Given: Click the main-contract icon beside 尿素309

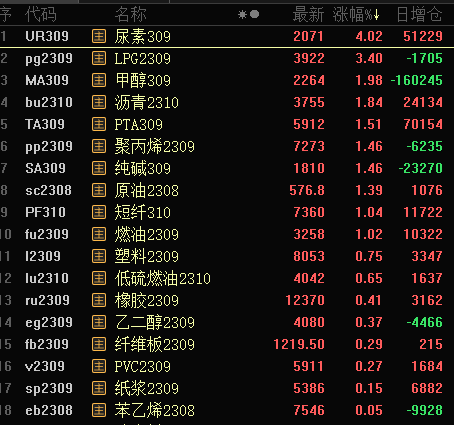Looking at the screenshot, I should point(99,36).
